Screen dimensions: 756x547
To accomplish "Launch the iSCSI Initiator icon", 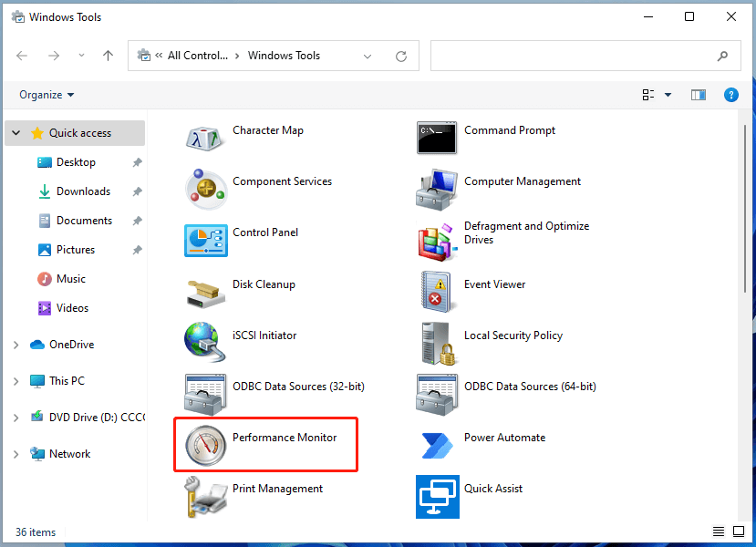I will [206, 343].
